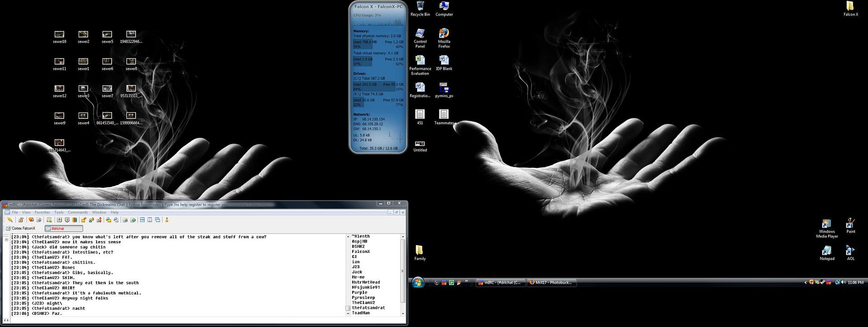Click the mIRC About help icon

click(x=167, y=220)
